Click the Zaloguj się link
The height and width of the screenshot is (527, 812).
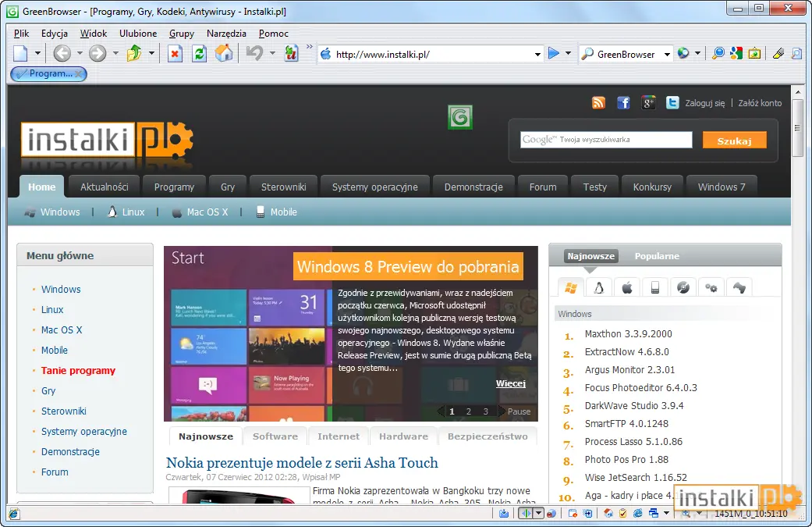pos(705,103)
